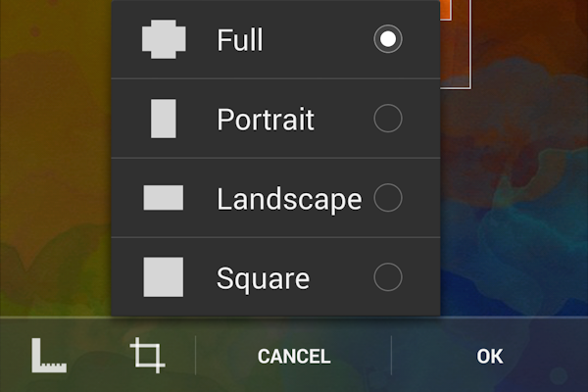
Task: Turn on the Landscape radio button
Action: (388, 198)
